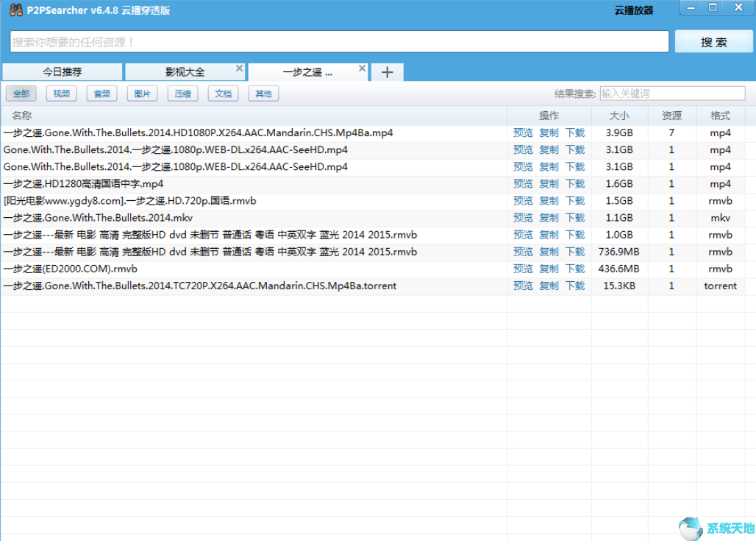Image resolution: width=756 pixels, height=541 pixels.
Task: Copy link of the 3.9GB HD1080P file
Action: (x=549, y=132)
